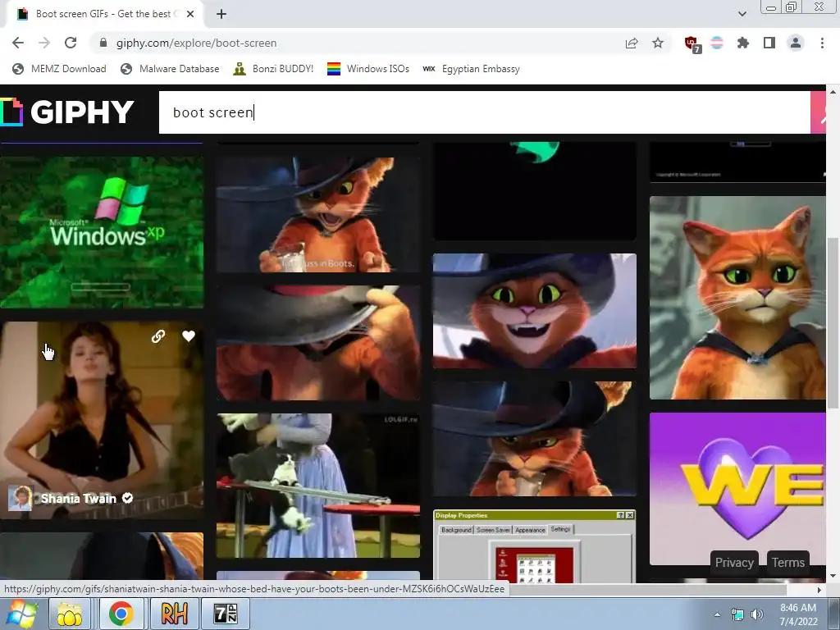Image resolution: width=840 pixels, height=630 pixels.
Task: Open the Extensions puzzle piece menu
Action: [743, 43]
